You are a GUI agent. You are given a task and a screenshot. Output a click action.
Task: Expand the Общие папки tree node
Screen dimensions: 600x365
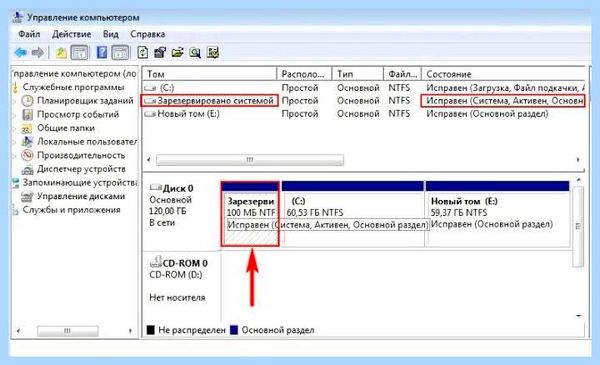(x=15, y=129)
